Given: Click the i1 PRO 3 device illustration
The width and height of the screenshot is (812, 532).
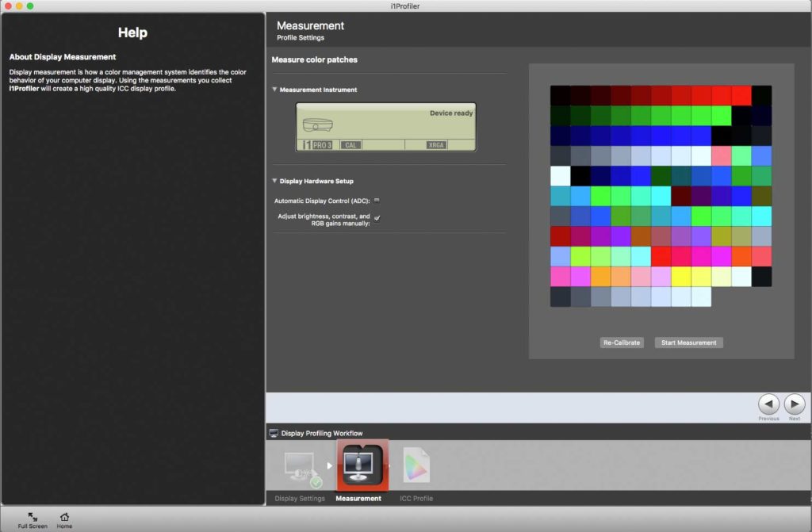Looking at the screenshot, I should 317,124.
